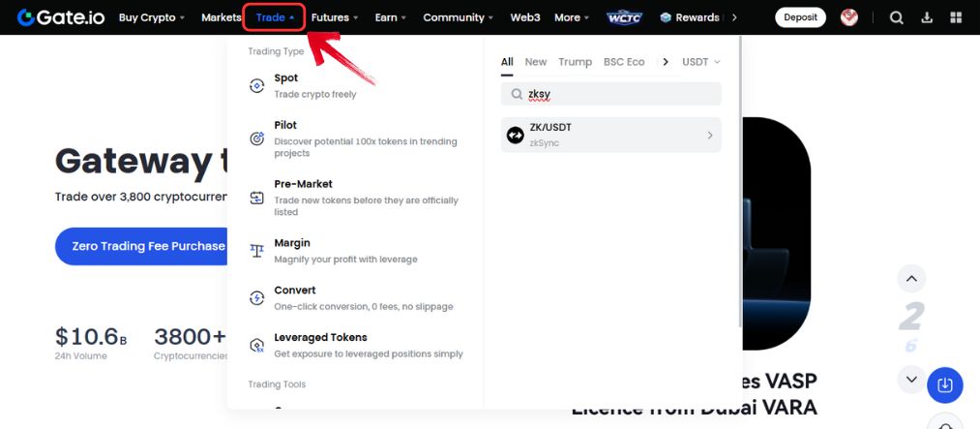Click the download app icon in header

(x=927, y=17)
